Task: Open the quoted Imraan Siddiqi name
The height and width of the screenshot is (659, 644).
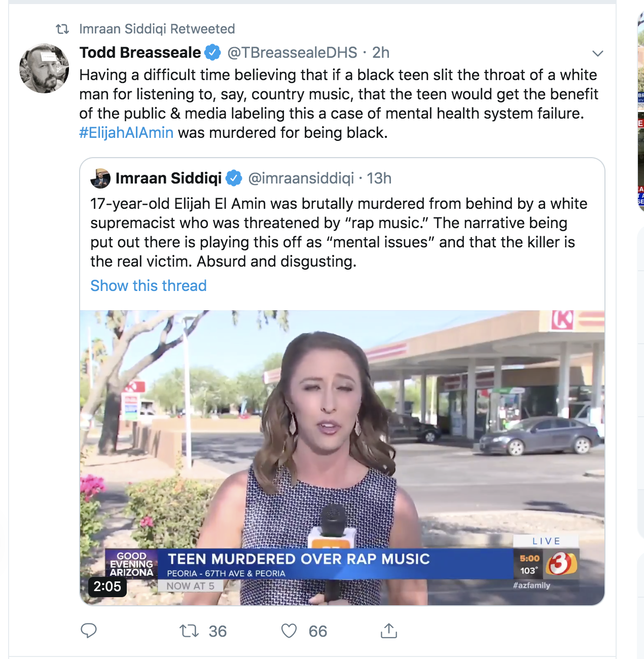Action: pyautogui.click(x=169, y=178)
